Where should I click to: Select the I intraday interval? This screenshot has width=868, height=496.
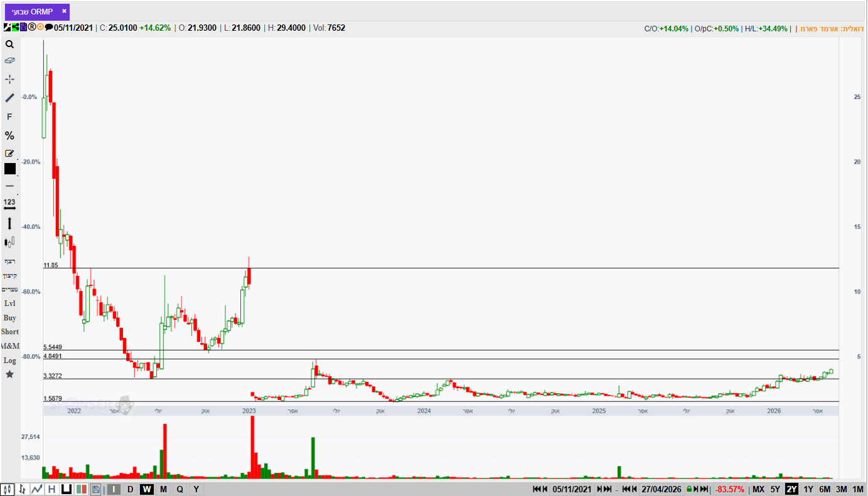click(x=114, y=489)
